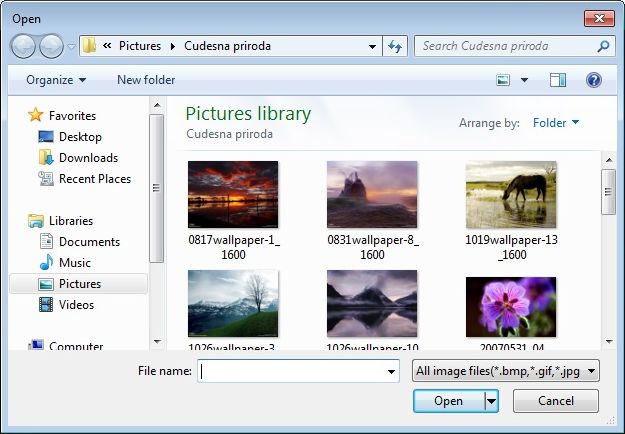This screenshot has height=434, width=625.
Task: Click the Back navigation arrow button
Action: coord(24,46)
